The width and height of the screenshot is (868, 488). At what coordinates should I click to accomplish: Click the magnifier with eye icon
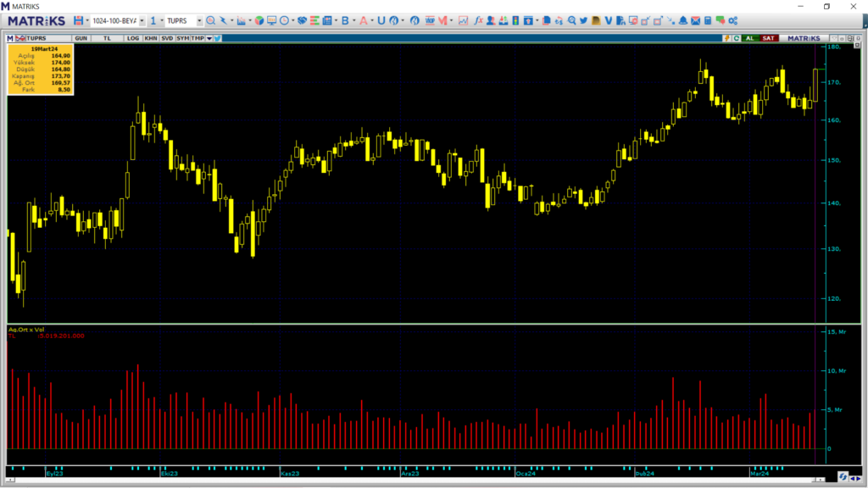(x=572, y=20)
